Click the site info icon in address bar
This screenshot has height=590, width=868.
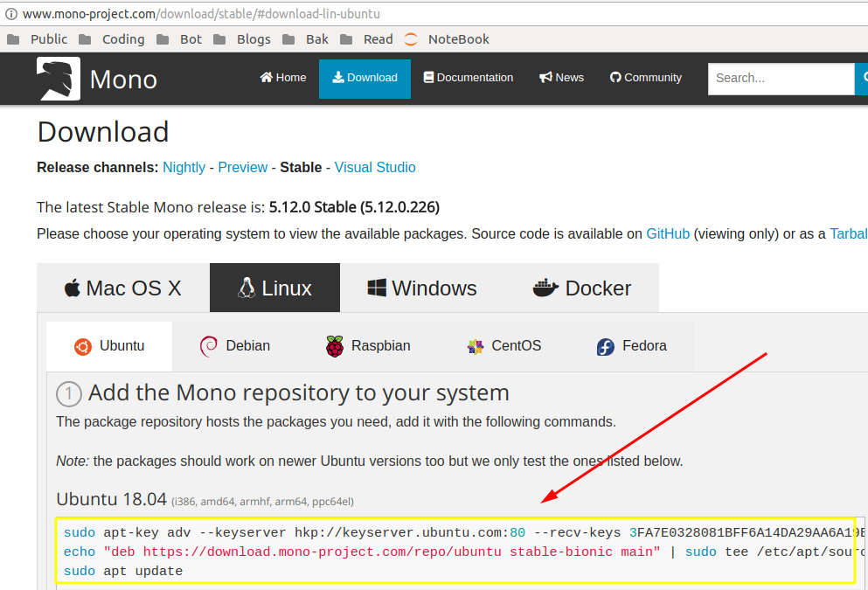[x=11, y=14]
